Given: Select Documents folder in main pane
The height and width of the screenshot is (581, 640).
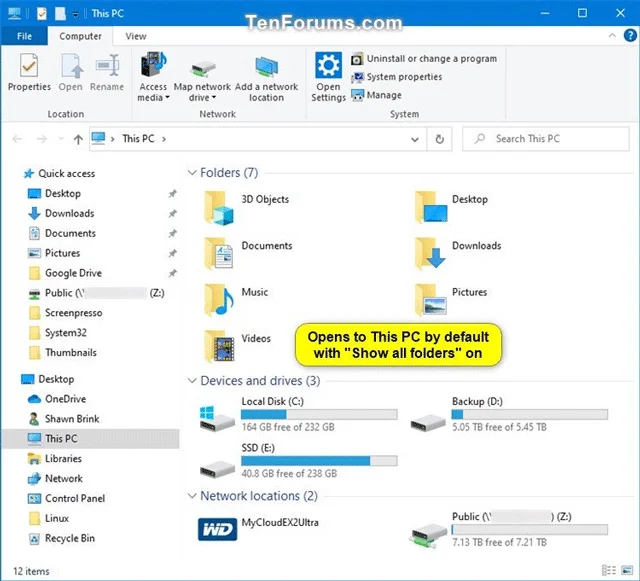Looking at the screenshot, I should 248,254.
